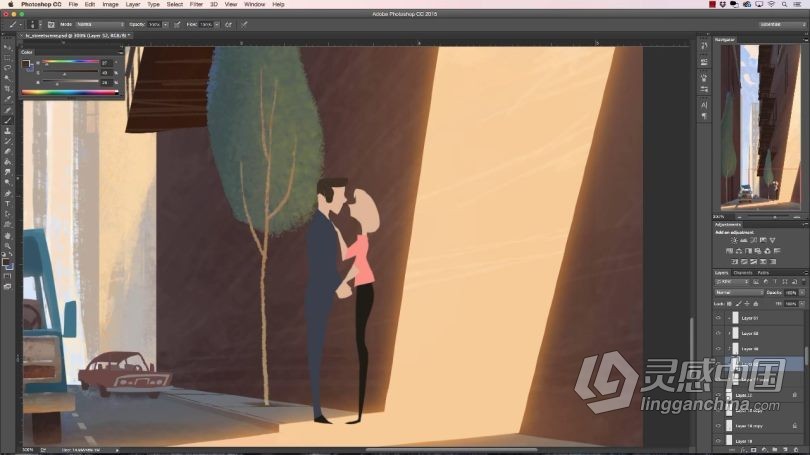Hide Layer 51 with its eye icon
This screenshot has width=810, height=455.
pyautogui.click(x=718, y=318)
